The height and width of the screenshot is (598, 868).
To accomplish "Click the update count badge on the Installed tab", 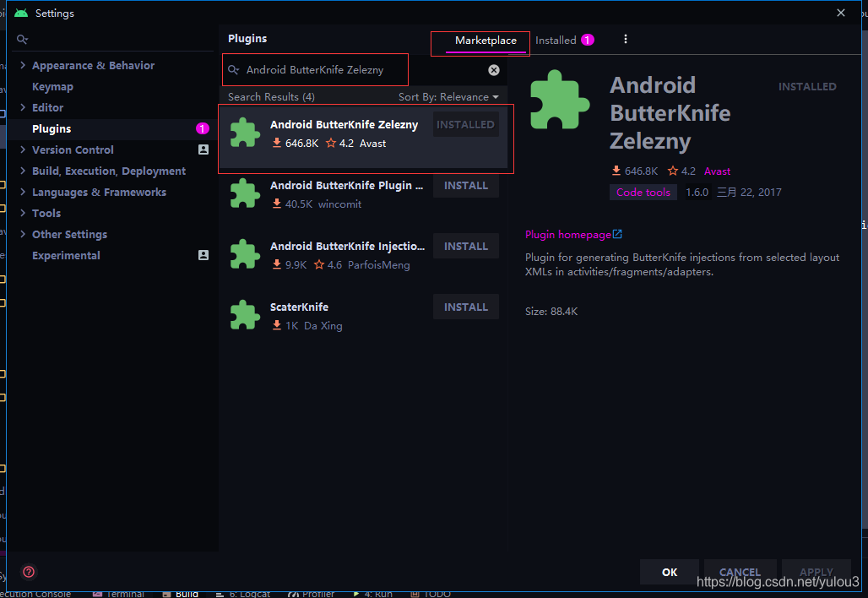I will (588, 40).
